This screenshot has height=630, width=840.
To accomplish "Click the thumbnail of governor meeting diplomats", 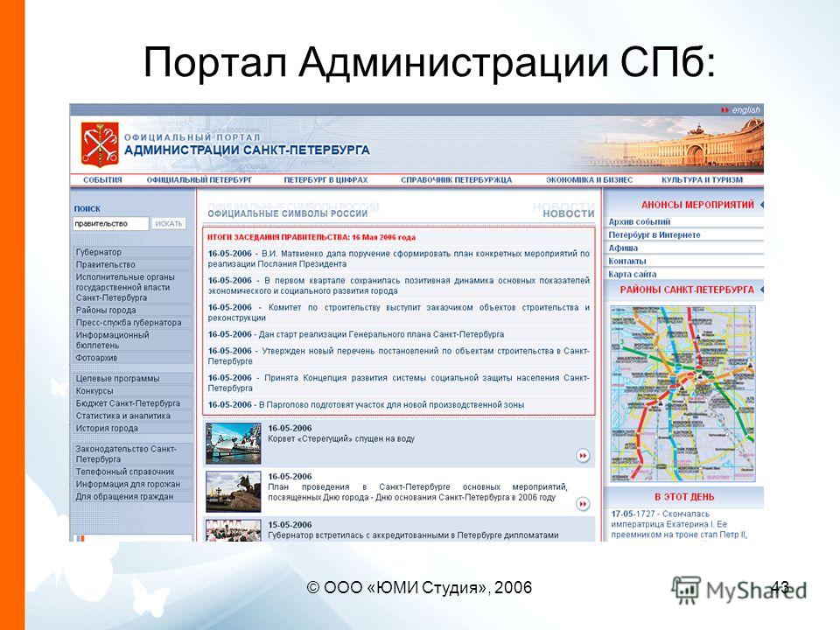I will point(233,530).
